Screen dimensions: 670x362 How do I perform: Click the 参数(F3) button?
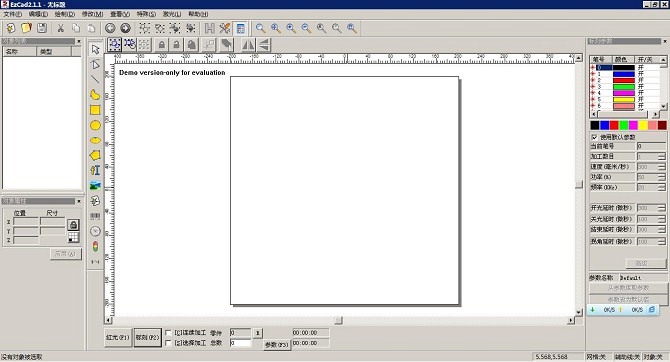pos(277,344)
